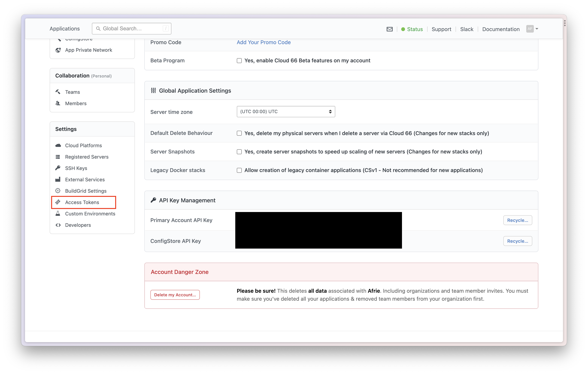Click the SSH Keys key icon
This screenshot has width=588, height=374.
point(58,168)
